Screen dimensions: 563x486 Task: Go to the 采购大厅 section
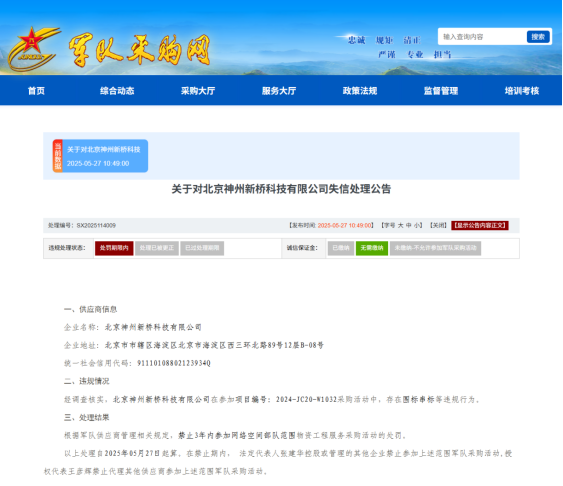tap(198, 91)
